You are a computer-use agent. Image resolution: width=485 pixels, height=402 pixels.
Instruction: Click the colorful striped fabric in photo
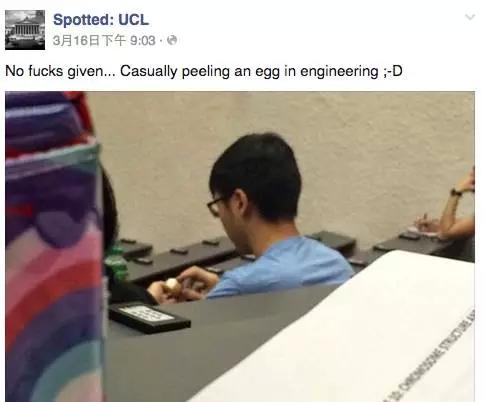(x=54, y=247)
